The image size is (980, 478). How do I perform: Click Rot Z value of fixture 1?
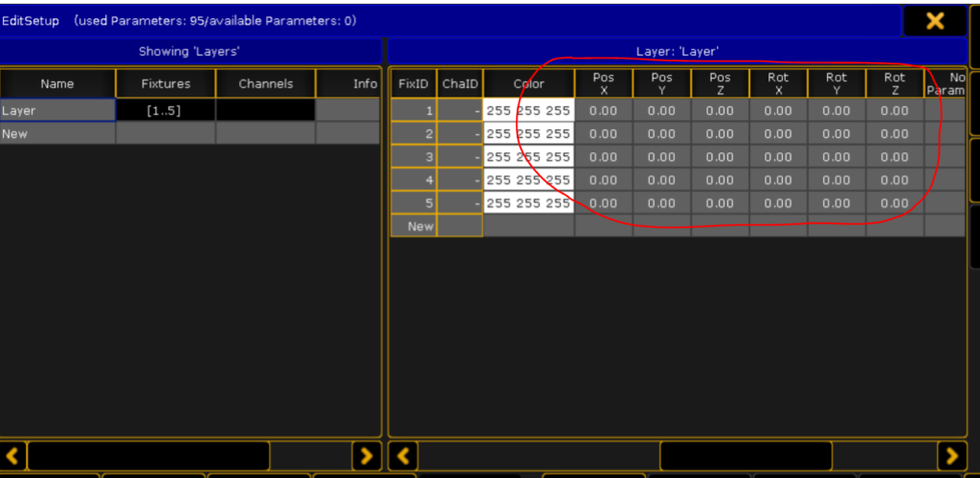(x=895, y=111)
